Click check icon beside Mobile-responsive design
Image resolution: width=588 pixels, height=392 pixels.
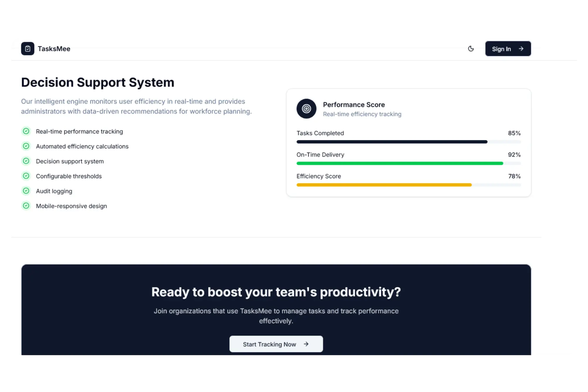[26, 206]
